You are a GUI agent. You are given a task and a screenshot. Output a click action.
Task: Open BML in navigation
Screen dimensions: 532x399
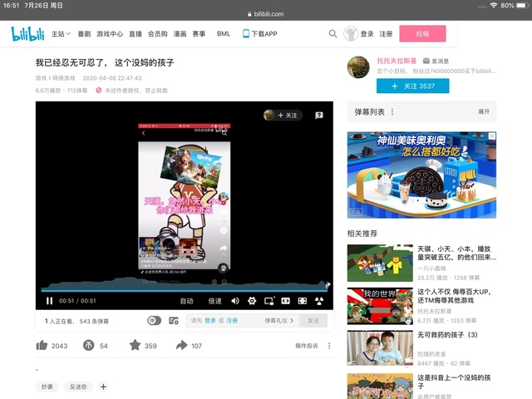[224, 33]
